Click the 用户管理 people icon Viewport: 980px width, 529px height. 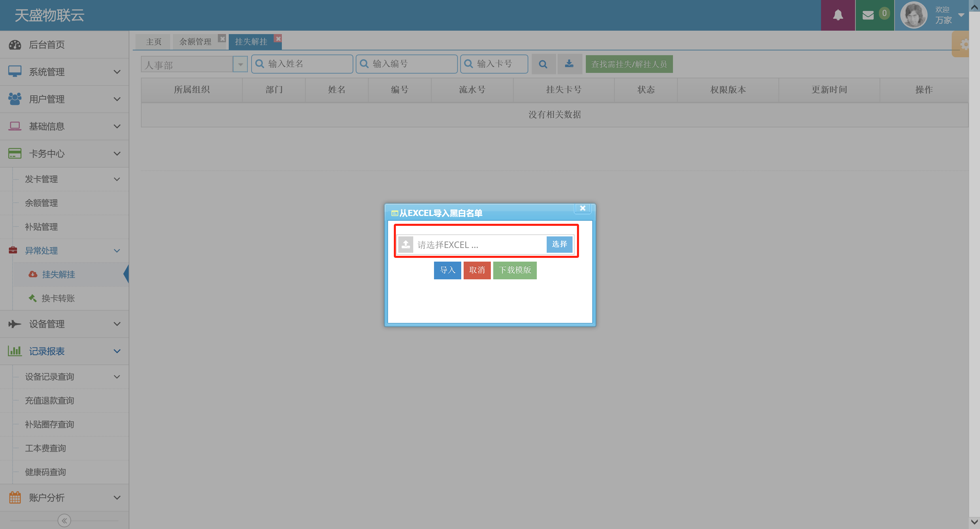coord(15,99)
